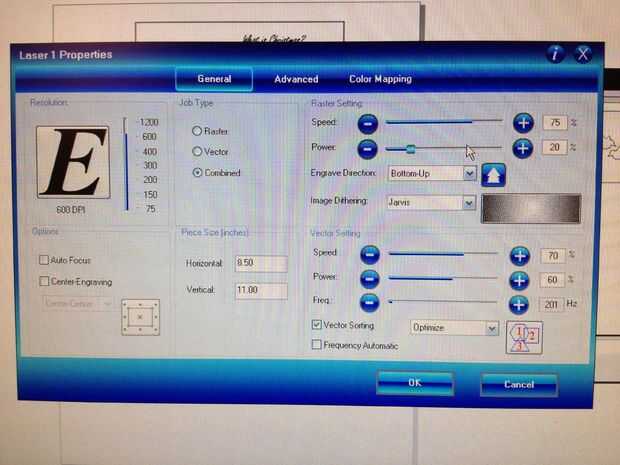Increase raster power with plus button
620x465 pixels.
[x=523, y=149]
